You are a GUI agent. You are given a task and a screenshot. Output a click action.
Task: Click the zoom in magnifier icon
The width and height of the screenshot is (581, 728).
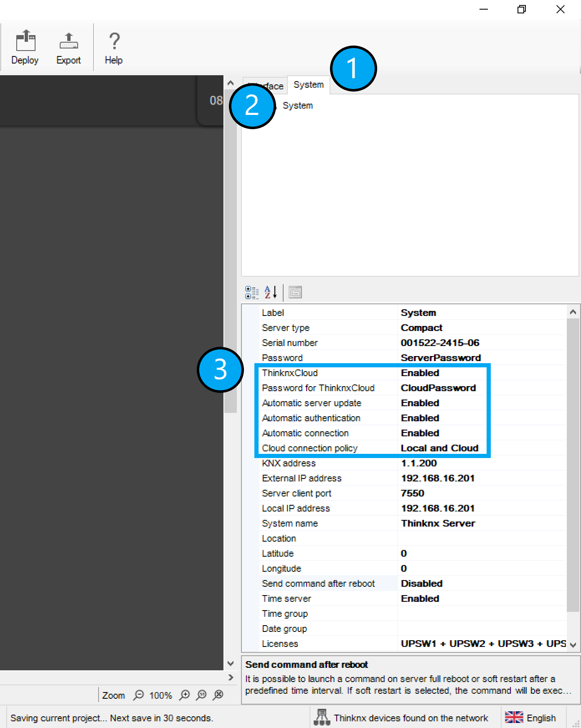tap(185, 695)
